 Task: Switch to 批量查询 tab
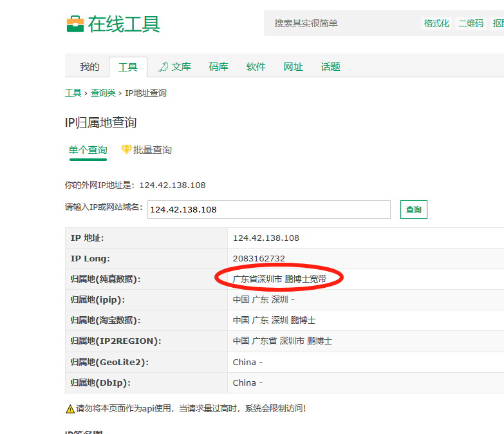point(153,150)
